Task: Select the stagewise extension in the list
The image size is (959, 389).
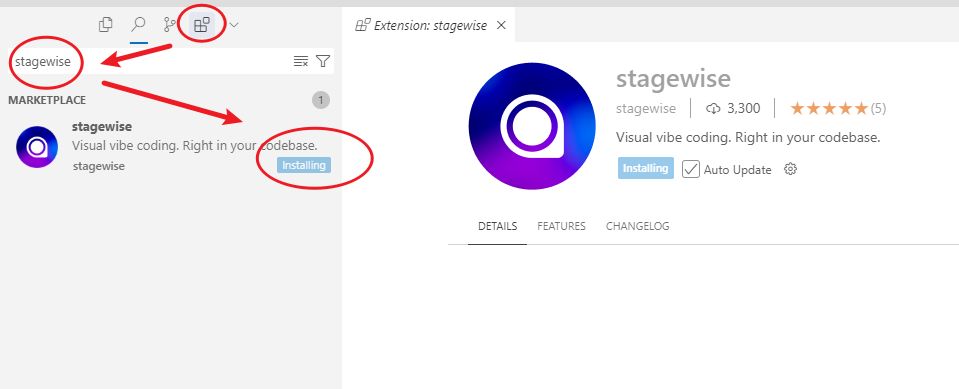Action: 171,147
